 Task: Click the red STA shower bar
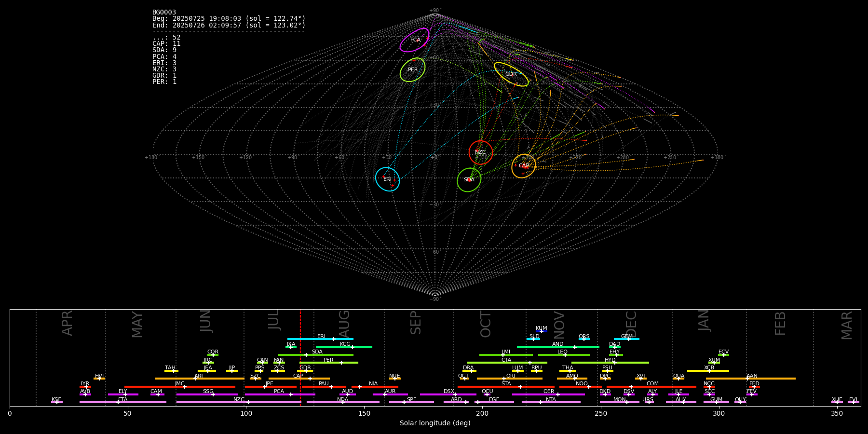[x=506, y=386]
